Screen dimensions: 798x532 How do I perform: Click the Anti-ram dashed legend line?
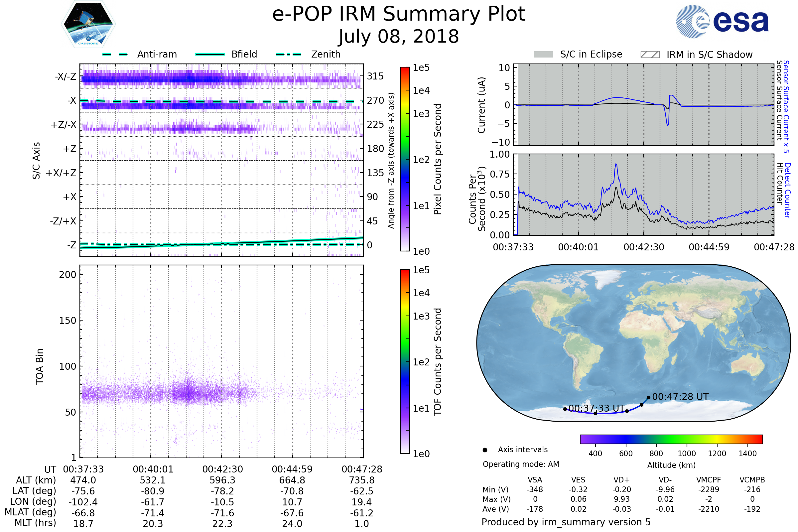click(x=115, y=54)
